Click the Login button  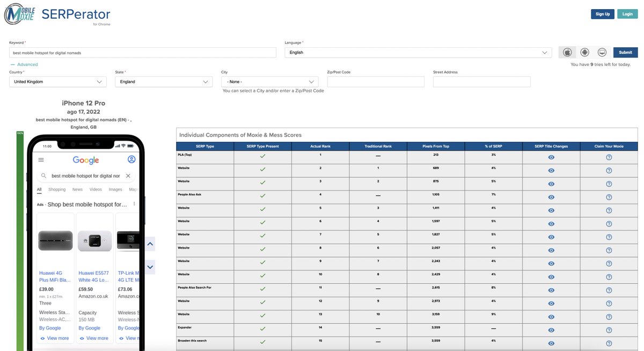point(627,14)
